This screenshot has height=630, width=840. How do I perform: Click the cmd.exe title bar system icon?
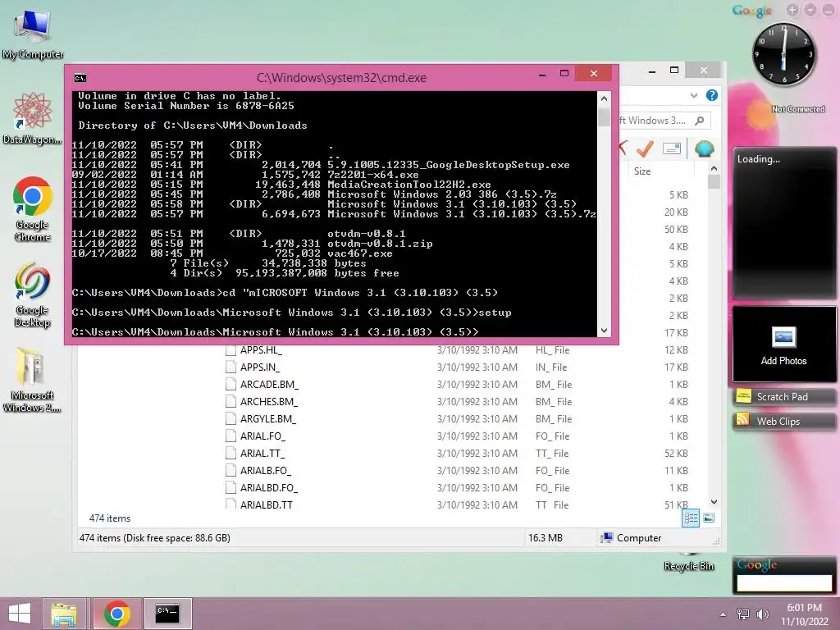[80, 78]
